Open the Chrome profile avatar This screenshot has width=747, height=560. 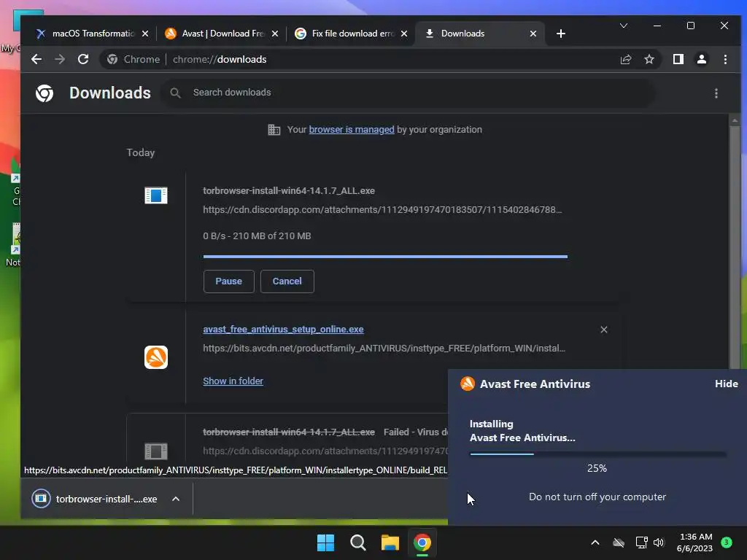(701, 59)
